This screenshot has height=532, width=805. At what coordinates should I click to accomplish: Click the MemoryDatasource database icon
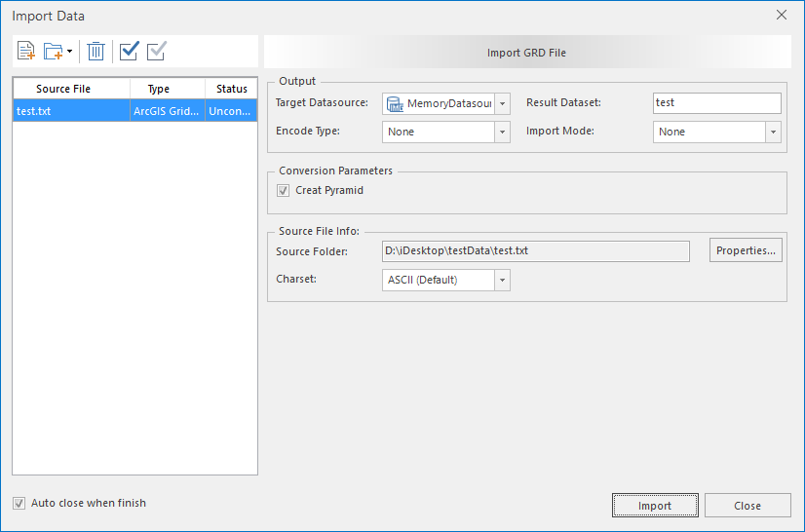pyautogui.click(x=394, y=104)
